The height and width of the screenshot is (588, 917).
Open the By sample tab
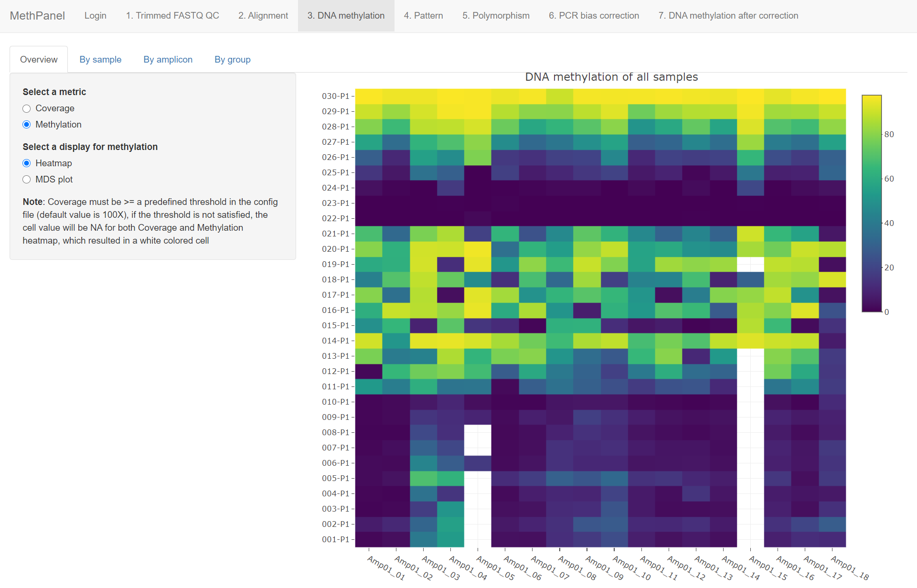[100, 60]
